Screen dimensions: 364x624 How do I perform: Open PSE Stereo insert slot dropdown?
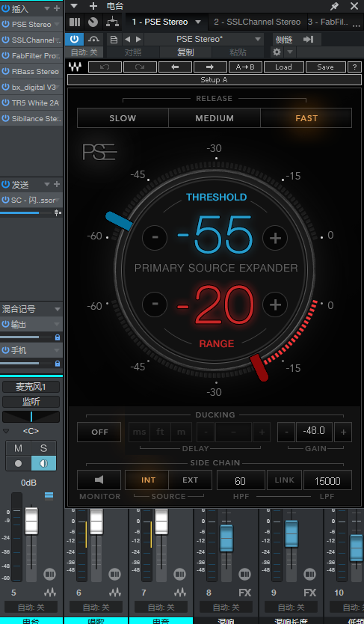click(x=58, y=24)
